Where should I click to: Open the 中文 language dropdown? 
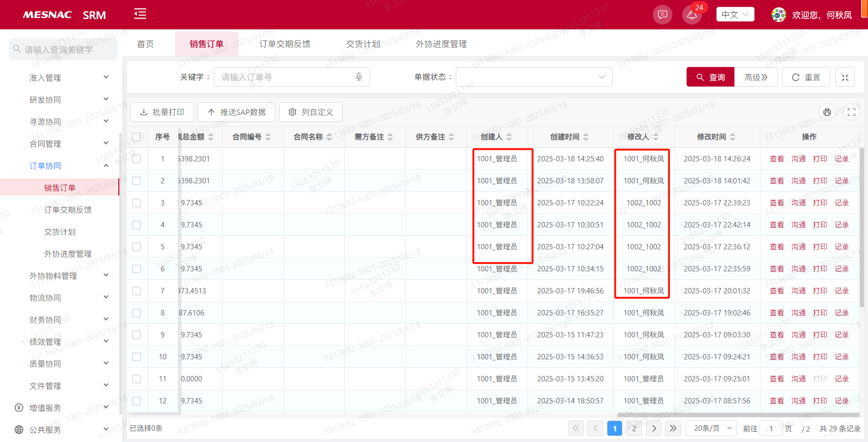735,14
